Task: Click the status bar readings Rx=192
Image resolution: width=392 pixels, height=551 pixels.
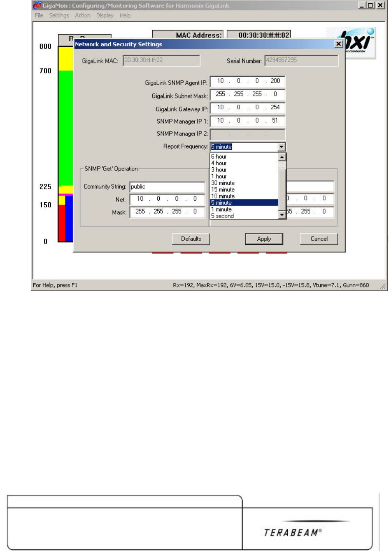Action: 271,285
